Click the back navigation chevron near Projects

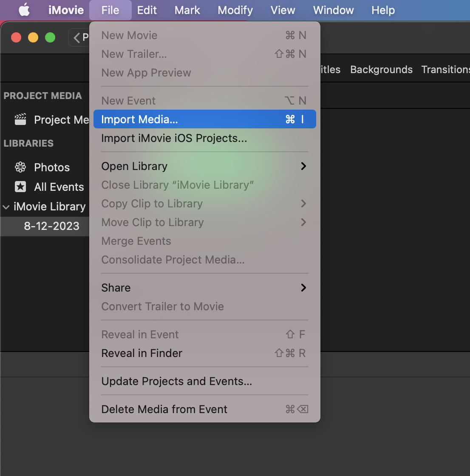pos(77,37)
